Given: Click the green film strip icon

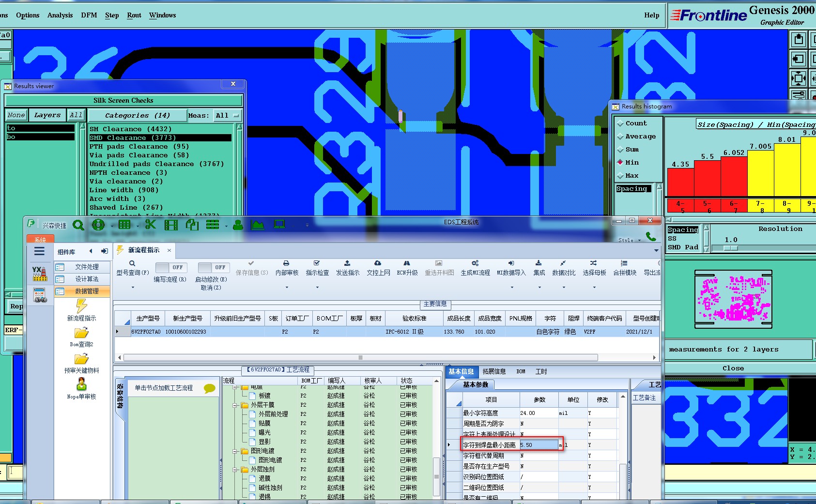Looking at the screenshot, I should coord(171,225).
